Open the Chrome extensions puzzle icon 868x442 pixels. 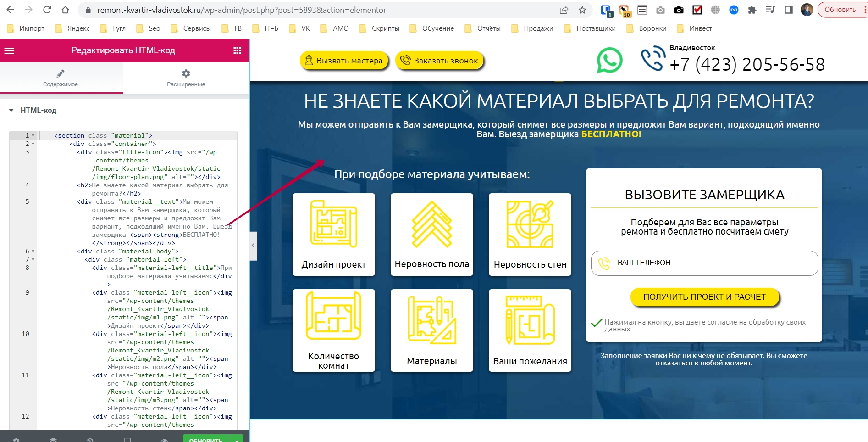point(752,10)
